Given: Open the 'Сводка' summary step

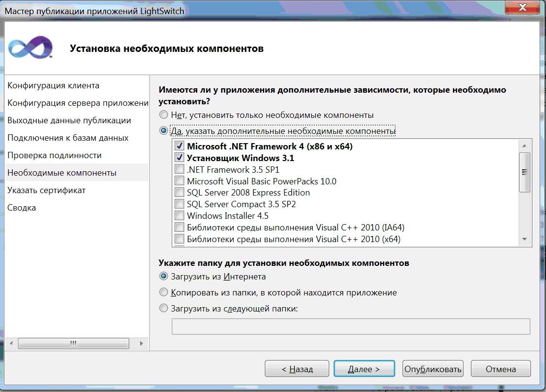Looking at the screenshot, I should 22,207.
